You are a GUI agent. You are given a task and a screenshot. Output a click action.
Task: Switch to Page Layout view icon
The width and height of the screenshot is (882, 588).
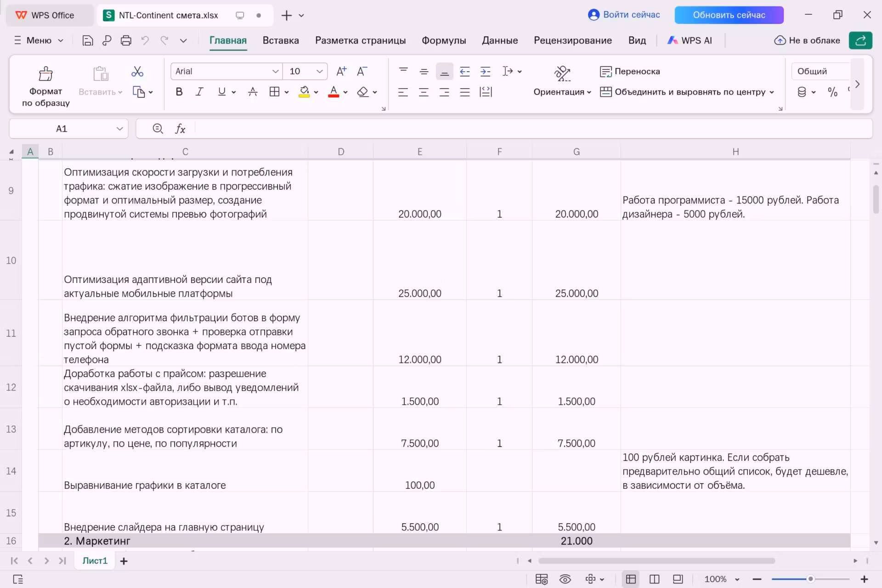655,579
